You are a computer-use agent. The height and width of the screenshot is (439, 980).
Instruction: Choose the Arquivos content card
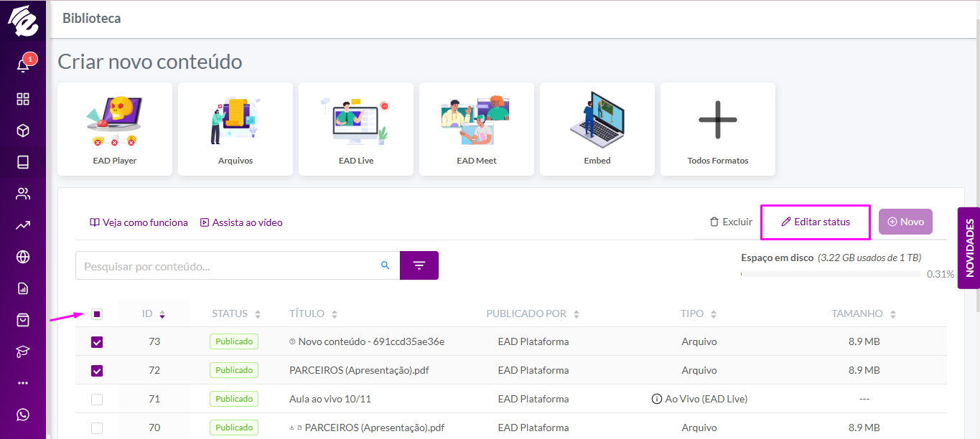point(235,129)
